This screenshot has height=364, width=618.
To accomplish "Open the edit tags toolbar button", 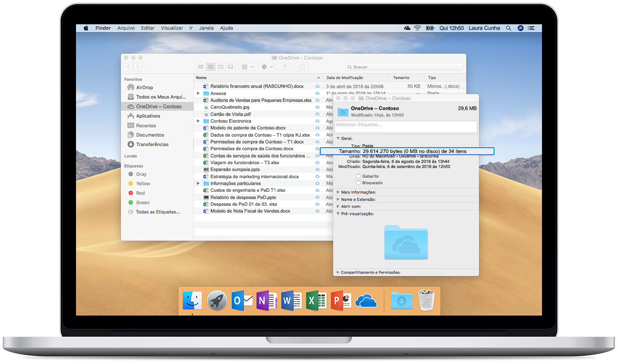I will (301, 67).
